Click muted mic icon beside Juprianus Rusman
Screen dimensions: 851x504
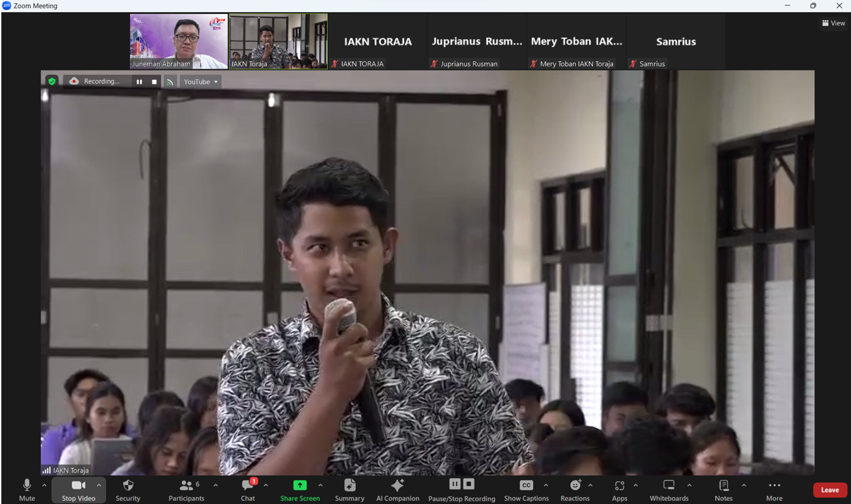pyautogui.click(x=434, y=64)
